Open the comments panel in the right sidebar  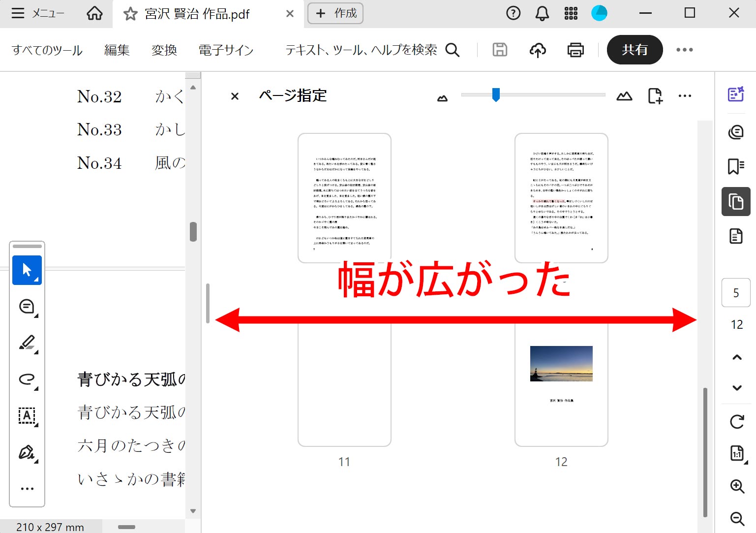[735, 131]
